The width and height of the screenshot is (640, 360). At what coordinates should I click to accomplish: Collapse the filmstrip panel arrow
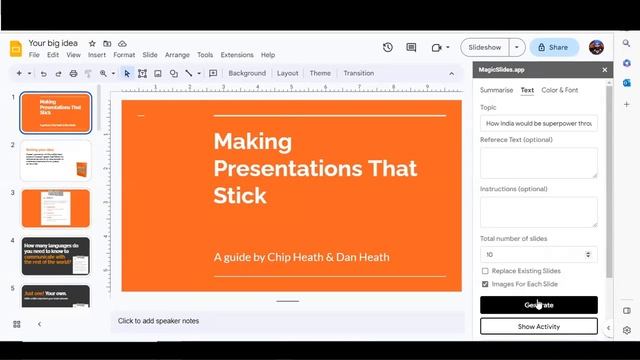(40, 324)
